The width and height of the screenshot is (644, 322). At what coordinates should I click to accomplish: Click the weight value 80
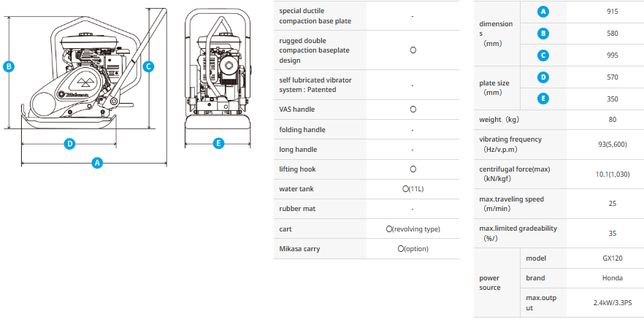tap(613, 120)
